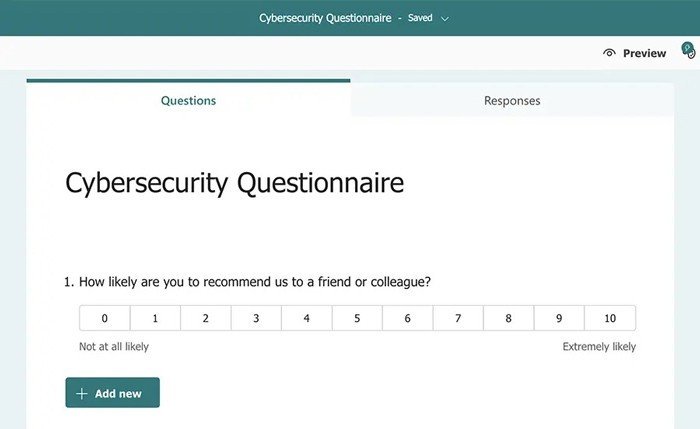Pick rating 7 on the scale
The height and width of the screenshot is (429, 700).
tap(458, 318)
